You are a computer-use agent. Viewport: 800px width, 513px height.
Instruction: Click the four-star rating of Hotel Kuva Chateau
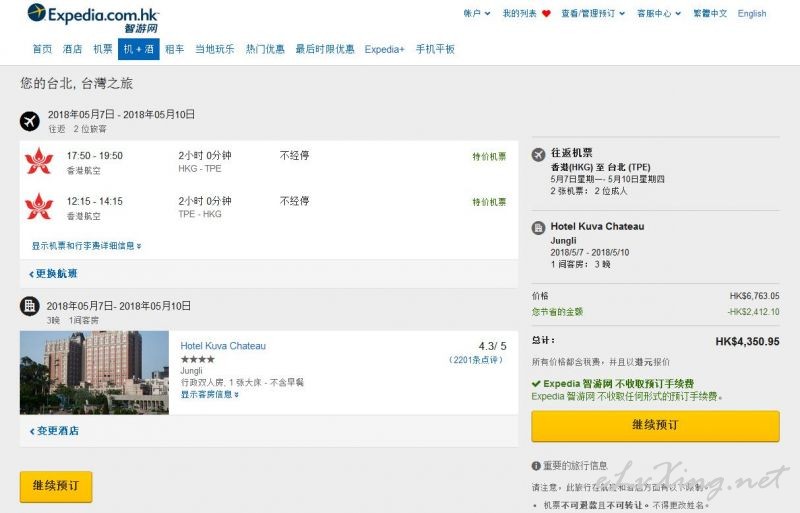point(197,359)
